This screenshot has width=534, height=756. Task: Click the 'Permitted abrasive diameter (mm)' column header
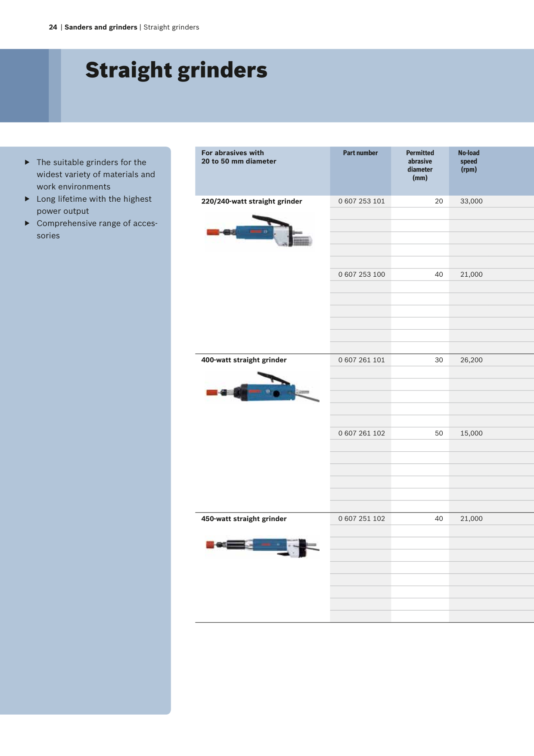coord(420,166)
